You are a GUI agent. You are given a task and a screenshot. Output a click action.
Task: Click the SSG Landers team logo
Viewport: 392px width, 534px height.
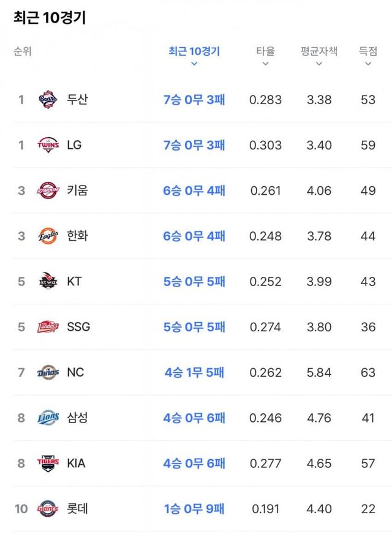[x=48, y=326]
